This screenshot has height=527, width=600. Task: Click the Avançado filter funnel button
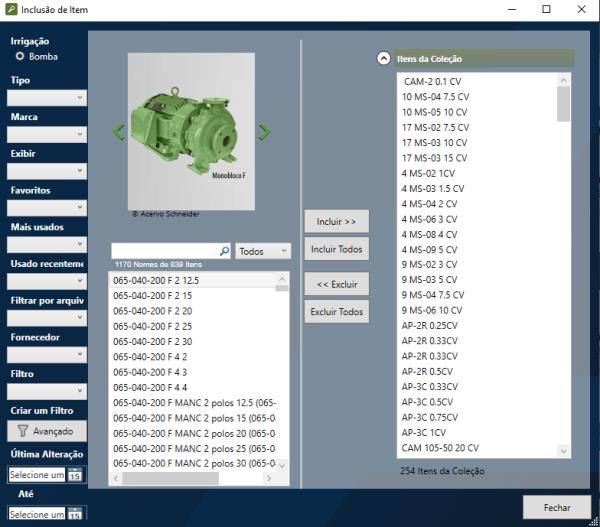click(x=45, y=431)
